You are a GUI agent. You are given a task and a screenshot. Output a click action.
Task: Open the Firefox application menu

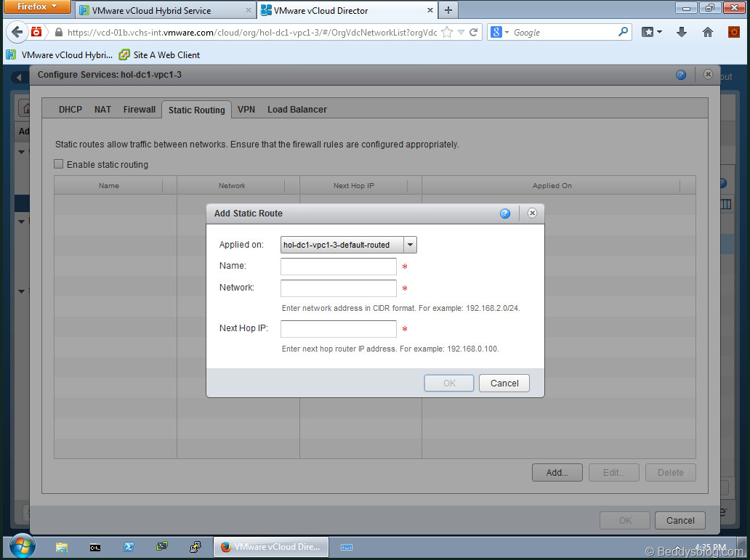pos(37,7)
